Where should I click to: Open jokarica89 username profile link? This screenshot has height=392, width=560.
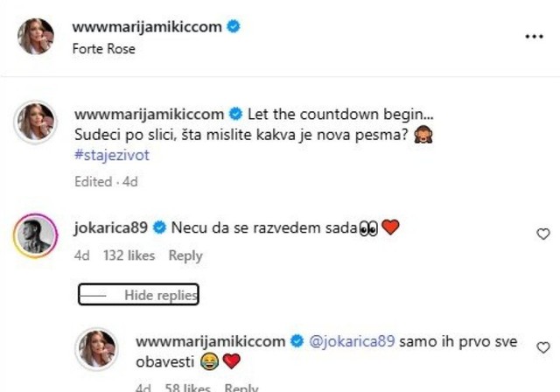point(111,227)
